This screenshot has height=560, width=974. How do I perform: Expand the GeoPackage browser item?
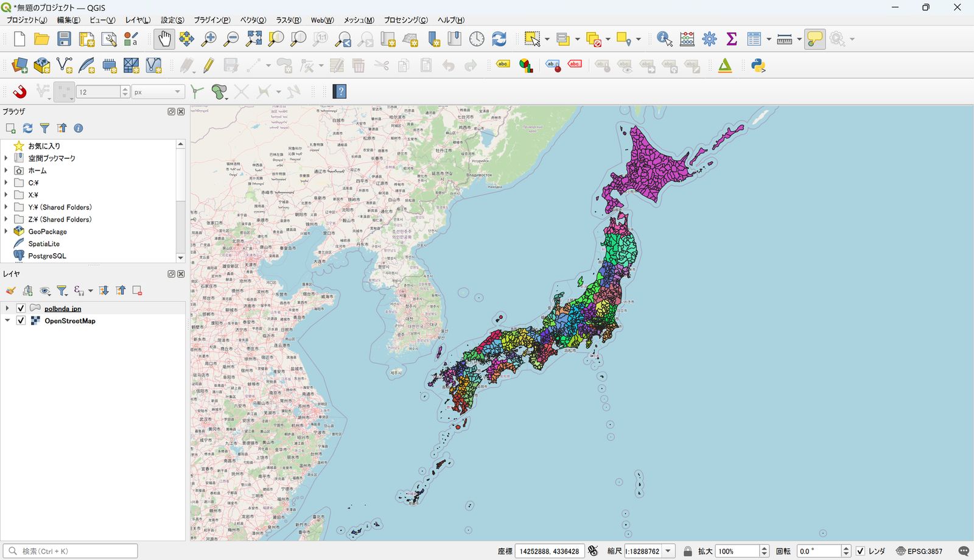[x=6, y=231]
